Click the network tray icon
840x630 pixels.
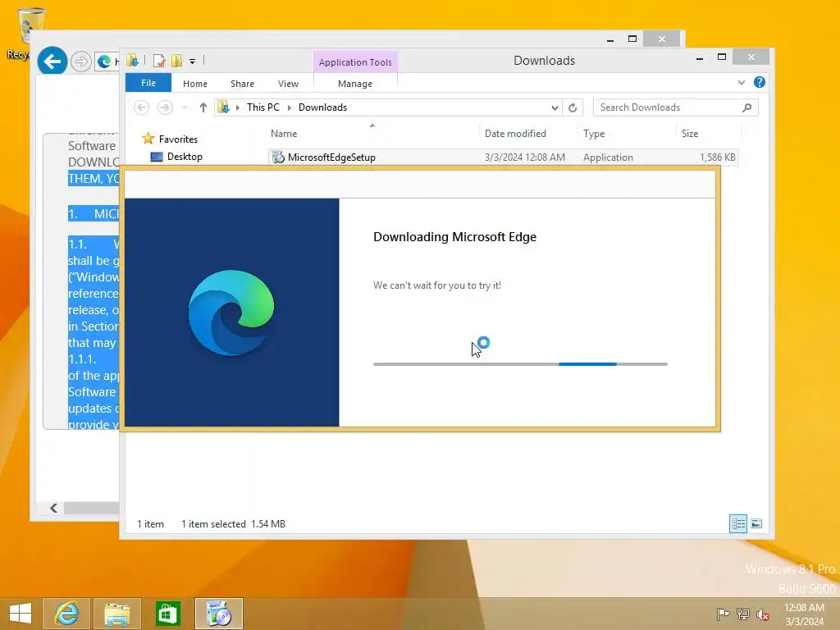point(743,614)
